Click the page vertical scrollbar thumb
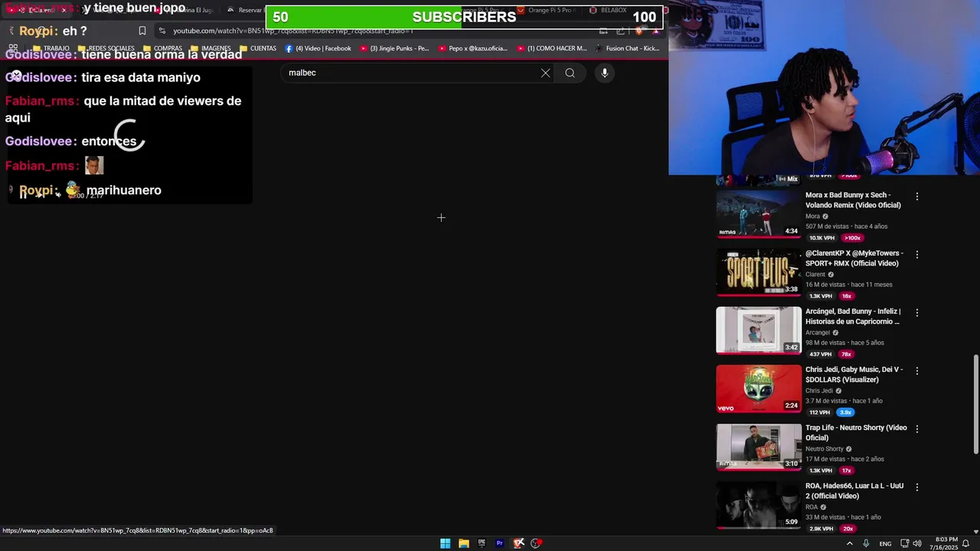Screen dimensions: 980x551 click(x=975, y=404)
